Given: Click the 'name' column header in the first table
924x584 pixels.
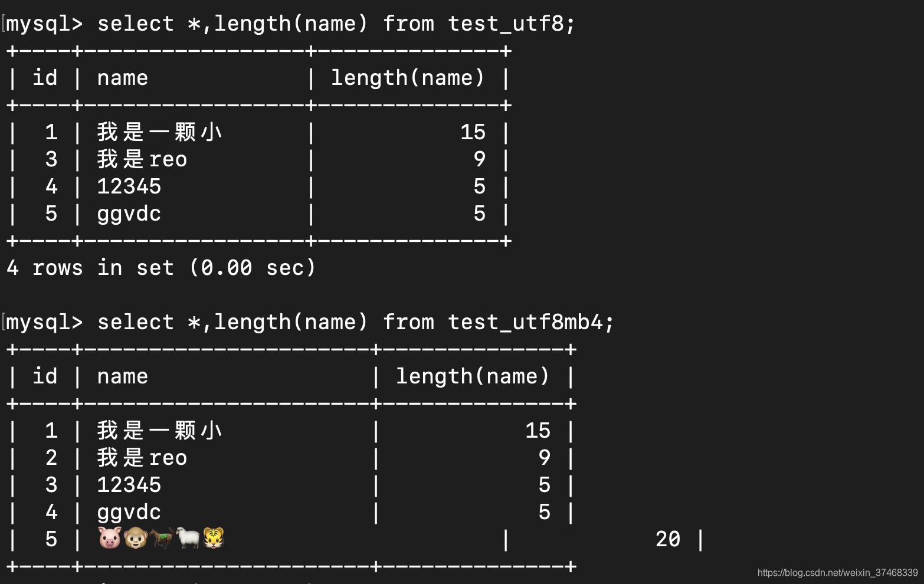Looking at the screenshot, I should point(123,78).
